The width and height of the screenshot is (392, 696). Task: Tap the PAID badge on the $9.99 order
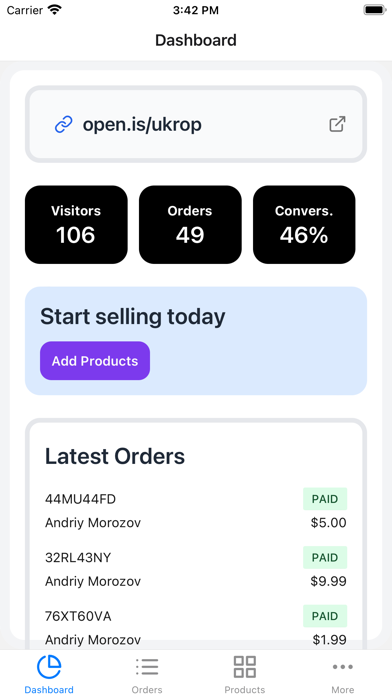tap(325, 558)
